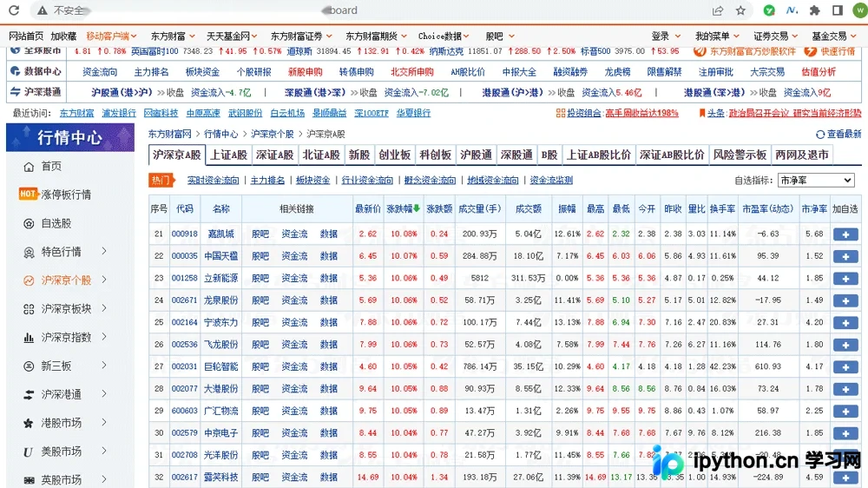Open 资金流 link for 露笑科技
This screenshot has height=488, width=868.
tap(294, 478)
